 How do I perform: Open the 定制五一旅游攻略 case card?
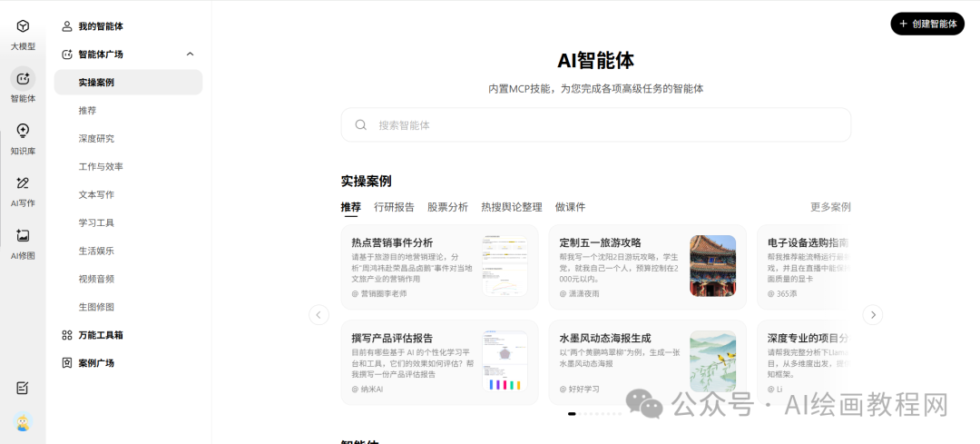pyautogui.click(x=648, y=267)
